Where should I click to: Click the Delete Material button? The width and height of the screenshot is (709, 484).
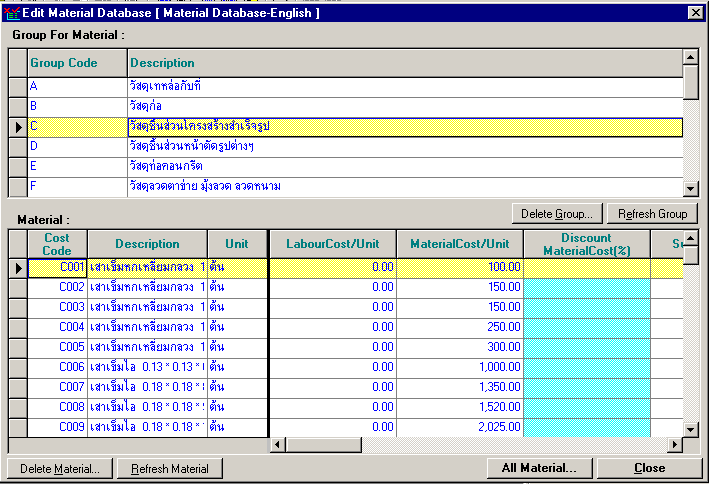pyautogui.click(x=60, y=469)
